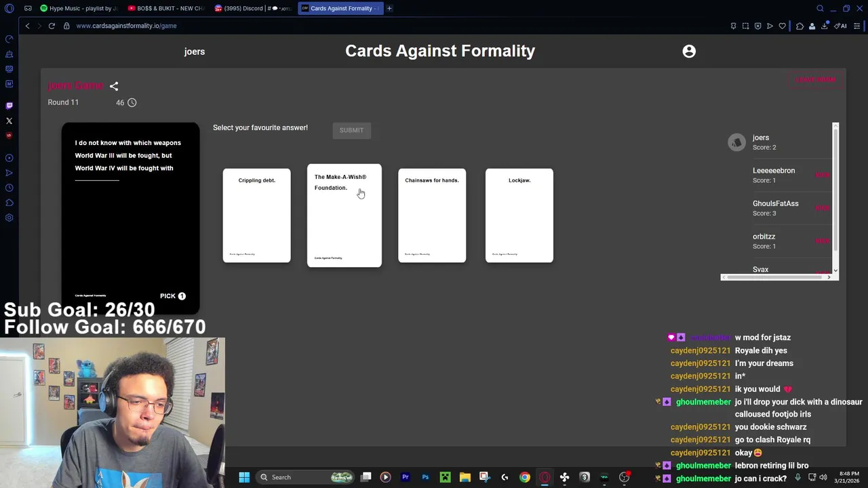Bookmark the page with the heart icon
This screenshot has height=488, width=868.
782,26
